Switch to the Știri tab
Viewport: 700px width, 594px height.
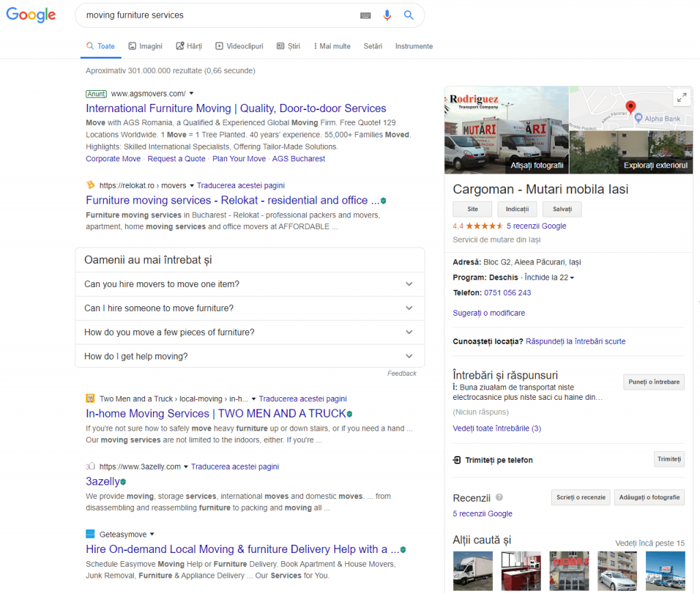pos(288,46)
